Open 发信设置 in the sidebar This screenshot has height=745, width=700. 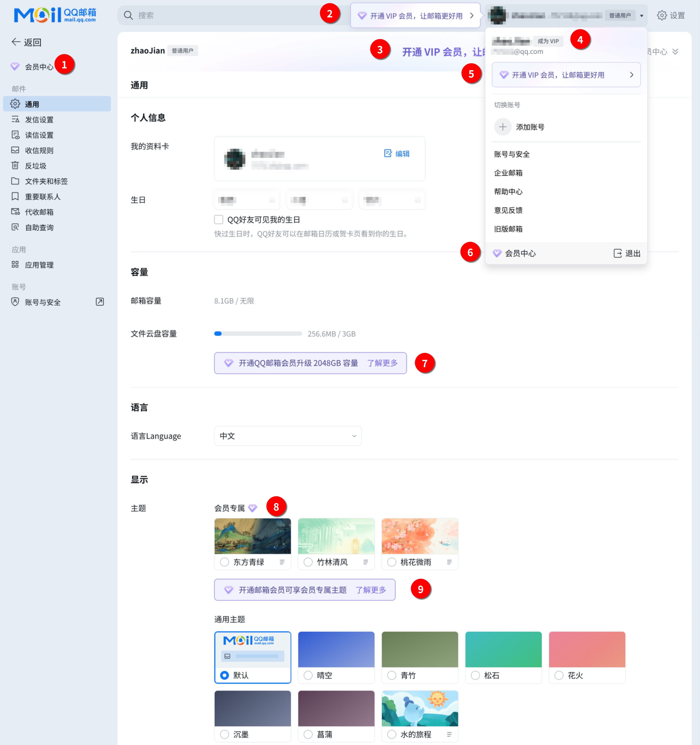click(39, 120)
